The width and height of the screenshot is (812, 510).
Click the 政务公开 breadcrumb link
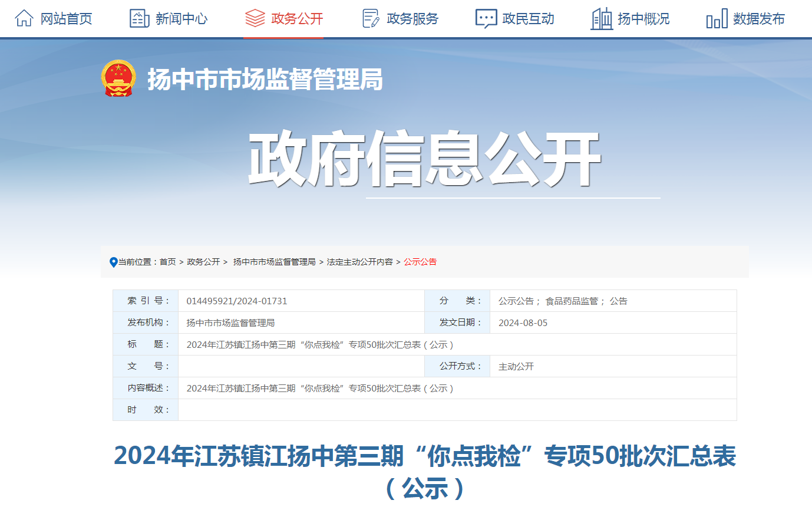[x=203, y=262]
